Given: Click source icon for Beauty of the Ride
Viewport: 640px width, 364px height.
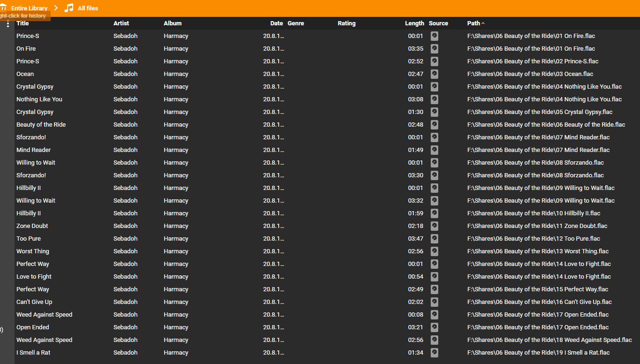Looking at the screenshot, I should pos(434,124).
